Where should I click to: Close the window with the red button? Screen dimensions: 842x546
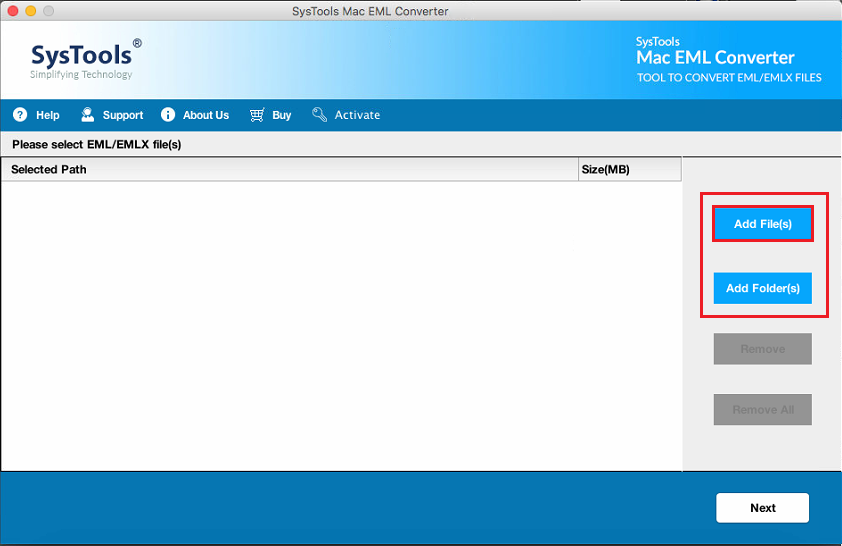click(13, 10)
